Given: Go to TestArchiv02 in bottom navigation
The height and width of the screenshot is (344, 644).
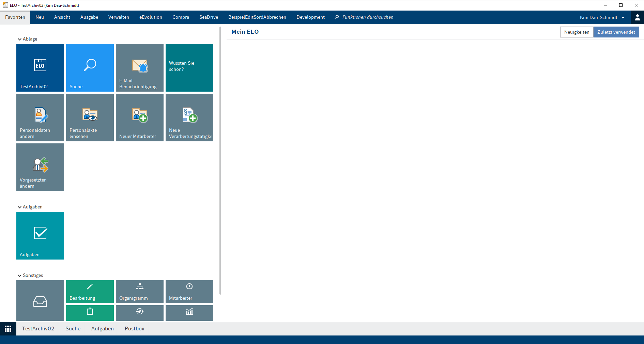Looking at the screenshot, I should 38,329.
